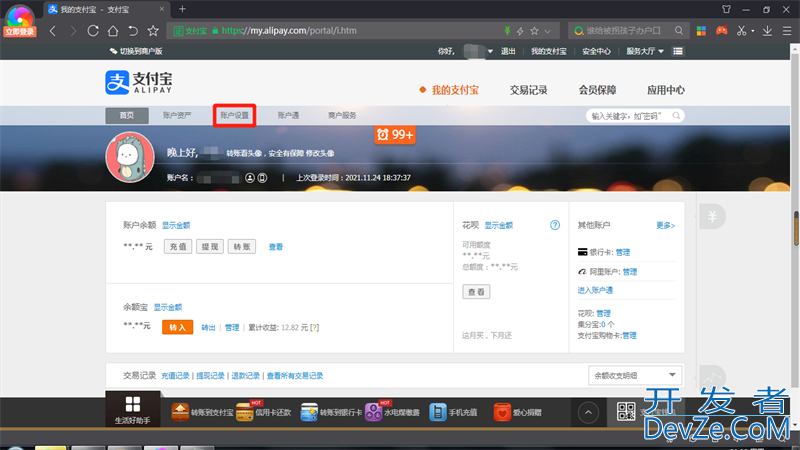Open the colorful apps grid icon

point(701,31)
